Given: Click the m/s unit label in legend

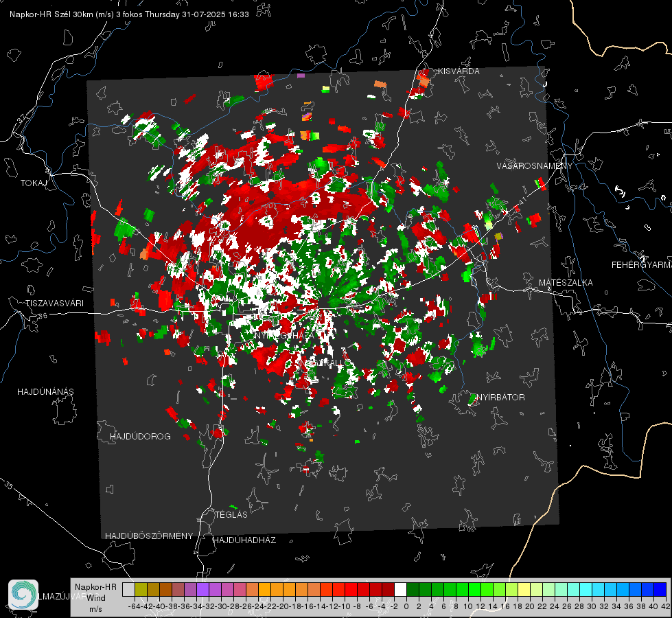Looking at the screenshot, I should [x=95, y=609].
